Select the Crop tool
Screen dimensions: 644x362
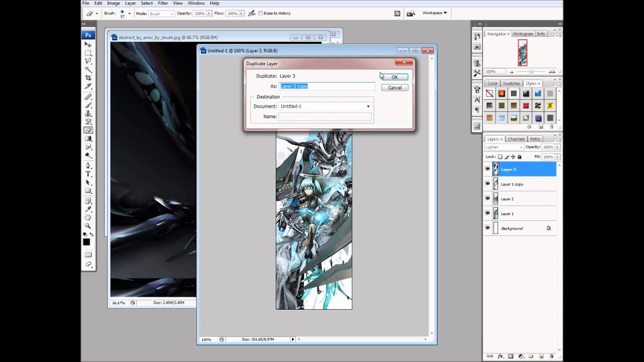pos(88,78)
